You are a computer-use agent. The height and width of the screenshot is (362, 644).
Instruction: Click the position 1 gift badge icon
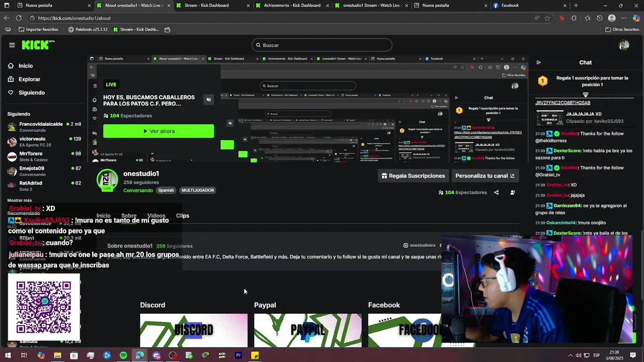542,81
